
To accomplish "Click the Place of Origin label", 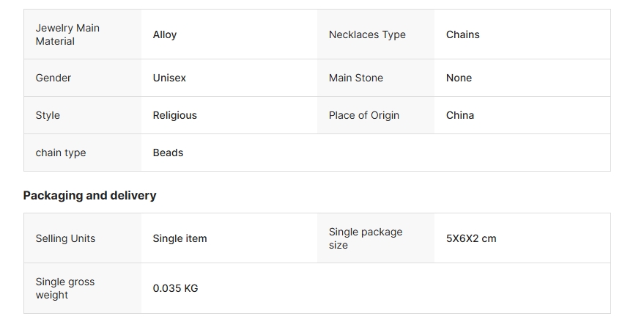I will pyautogui.click(x=364, y=115).
